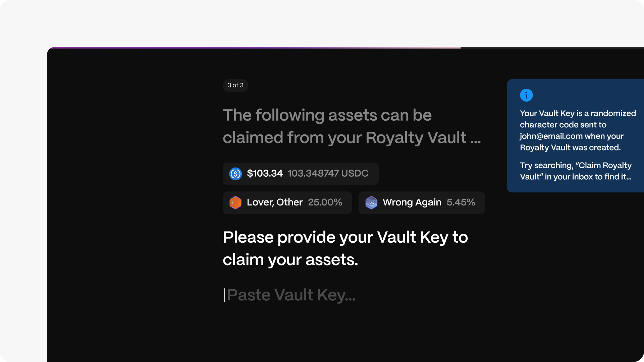Click the 3 of 3 step badge
Viewport: 644px width, 362px height.
[x=235, y=85]
